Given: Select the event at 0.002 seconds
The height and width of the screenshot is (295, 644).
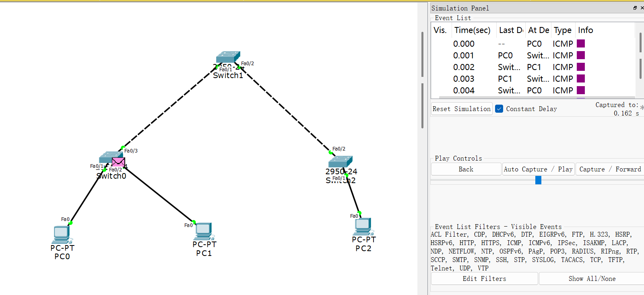Looking at the screenshot, I should [x=464, y=67].
